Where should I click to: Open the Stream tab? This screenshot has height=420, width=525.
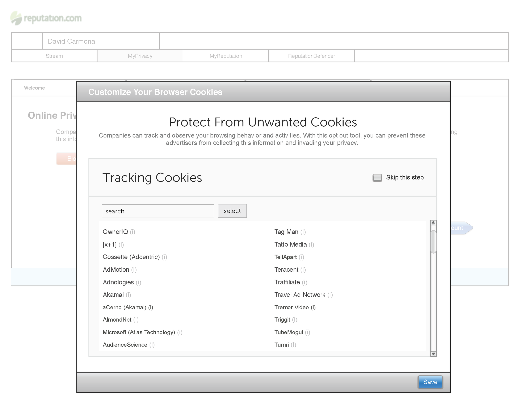click(x=54, y=56)
